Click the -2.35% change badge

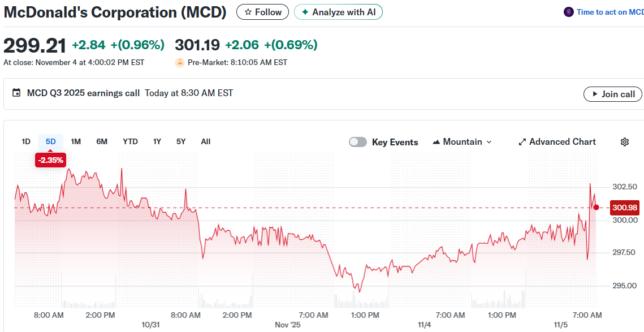tap(51, 160)
